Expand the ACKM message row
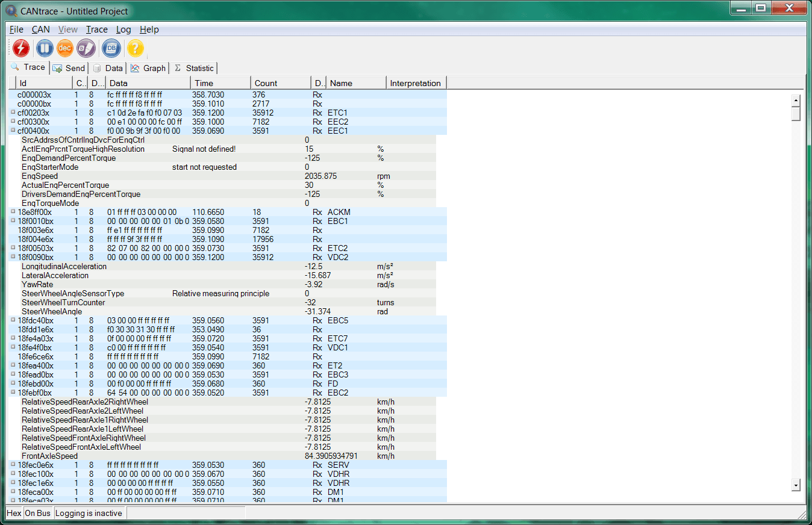The height and width of the screenshot is (525, 812). pos(13,212)
